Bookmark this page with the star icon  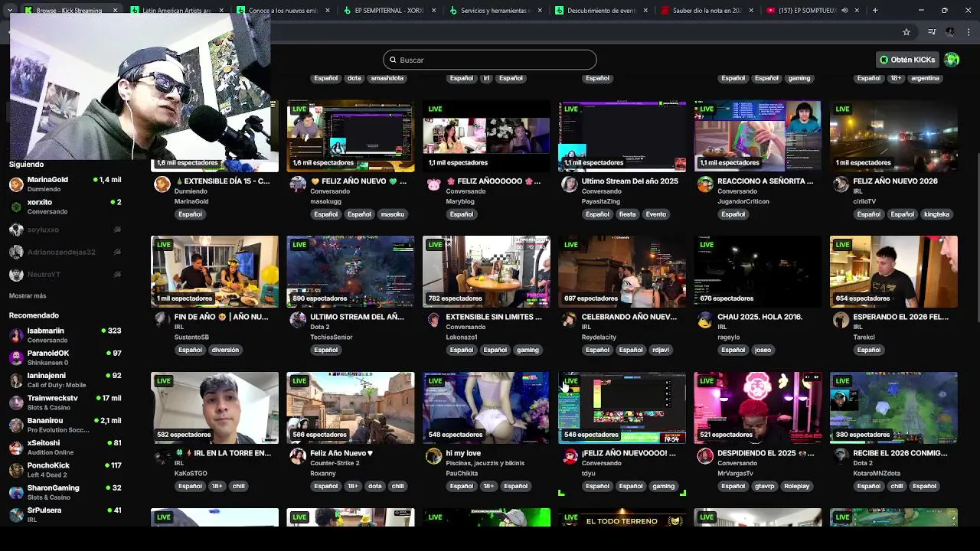pos(906,32)
